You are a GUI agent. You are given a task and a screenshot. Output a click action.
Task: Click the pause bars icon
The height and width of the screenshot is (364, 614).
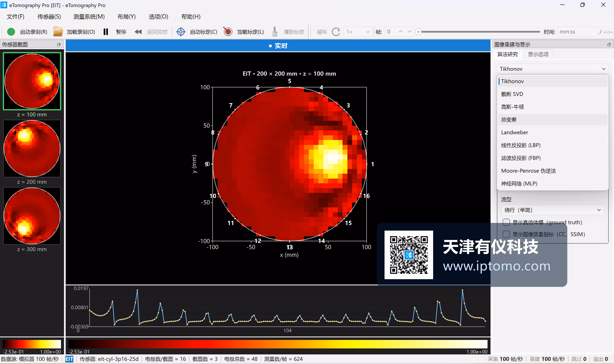tap(106, 32)
